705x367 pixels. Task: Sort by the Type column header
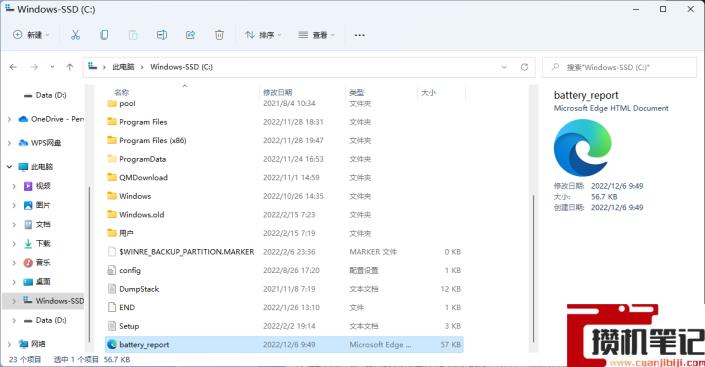coord(357,92)
